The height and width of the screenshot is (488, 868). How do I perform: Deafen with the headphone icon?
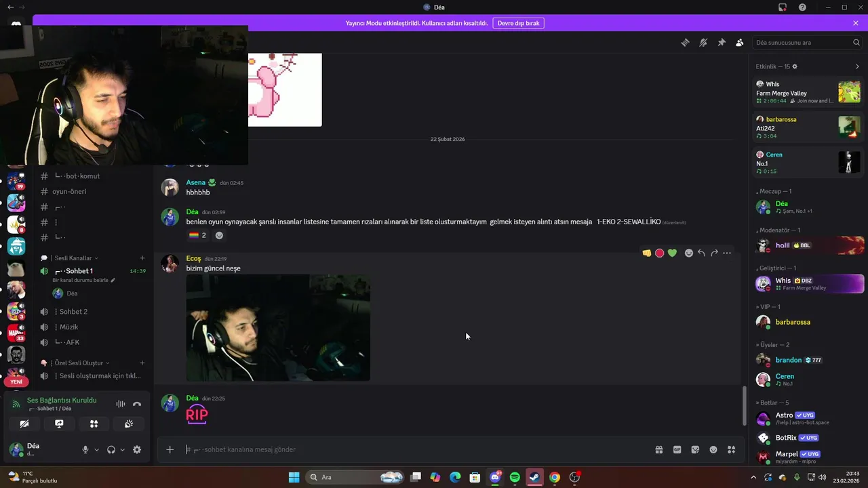coord(111,449)
